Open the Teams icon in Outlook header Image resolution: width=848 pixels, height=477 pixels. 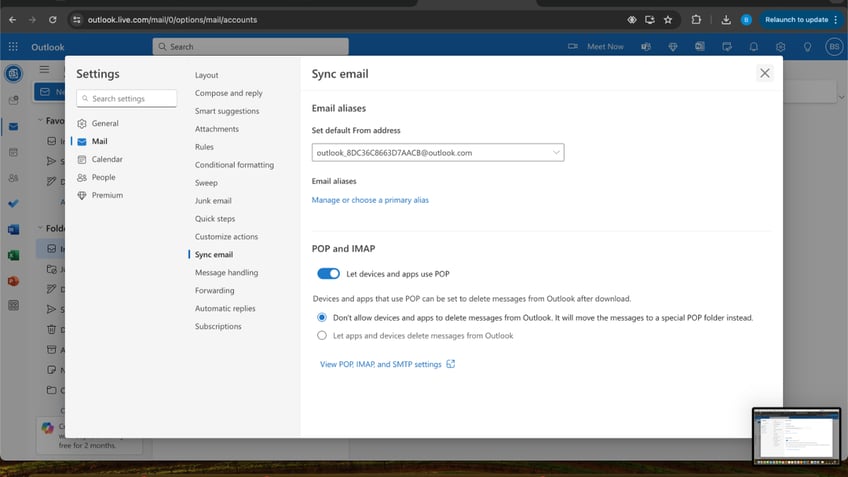pos(646,47)
